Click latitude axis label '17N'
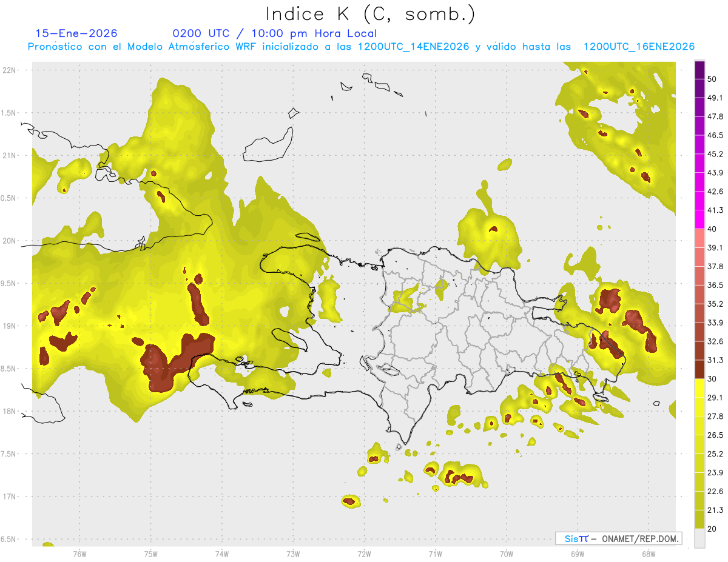Image resolution: width=728 pixels, height=562 pixels. [10, 497]
